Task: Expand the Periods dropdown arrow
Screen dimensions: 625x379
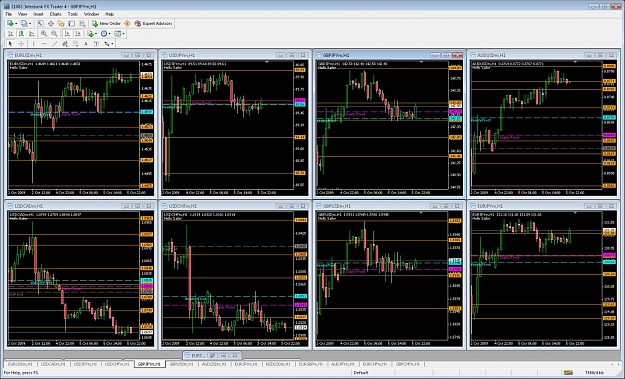Action: click(x=110, y=34)
